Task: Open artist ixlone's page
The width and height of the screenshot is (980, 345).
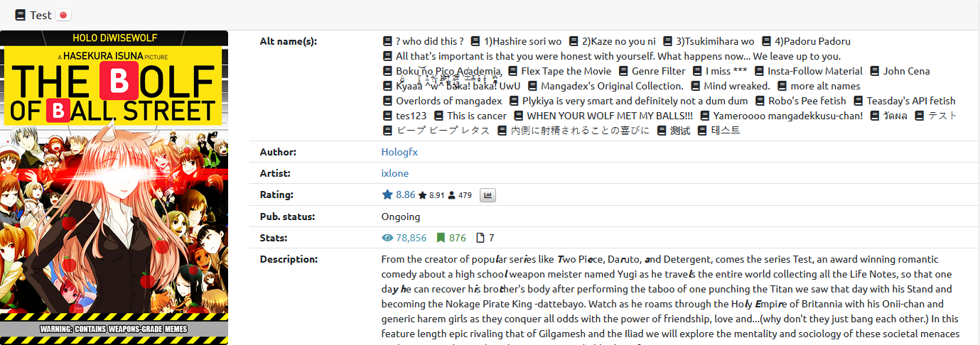Action: tap(394, 173)
